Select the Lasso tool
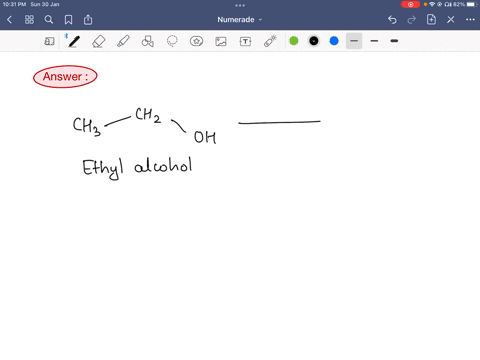The width and height of the screenshot is (480, 360). [172, 41]
